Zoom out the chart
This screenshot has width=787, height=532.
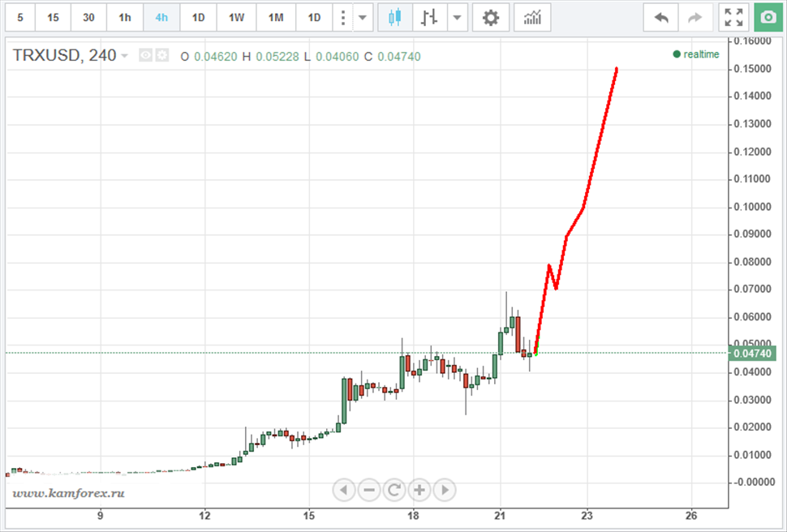click(x=369, y=490)
